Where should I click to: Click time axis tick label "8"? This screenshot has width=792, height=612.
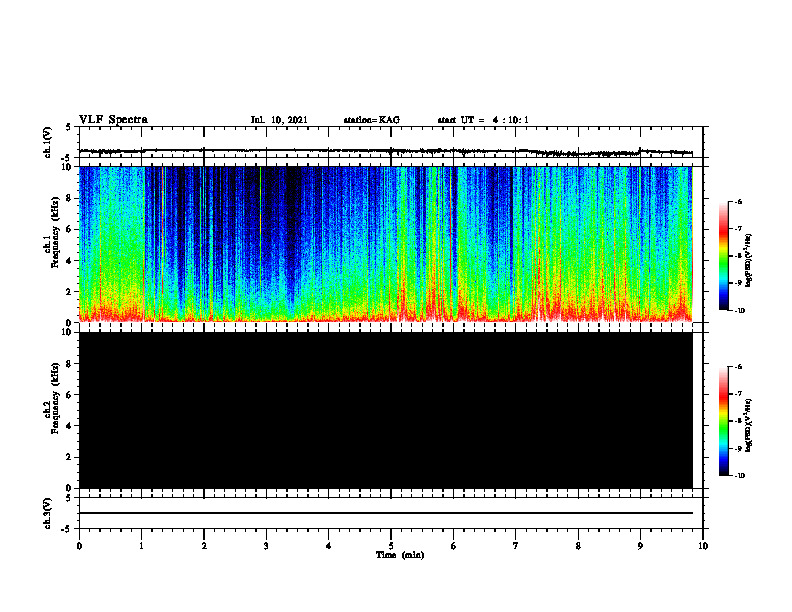pos(578,546)
